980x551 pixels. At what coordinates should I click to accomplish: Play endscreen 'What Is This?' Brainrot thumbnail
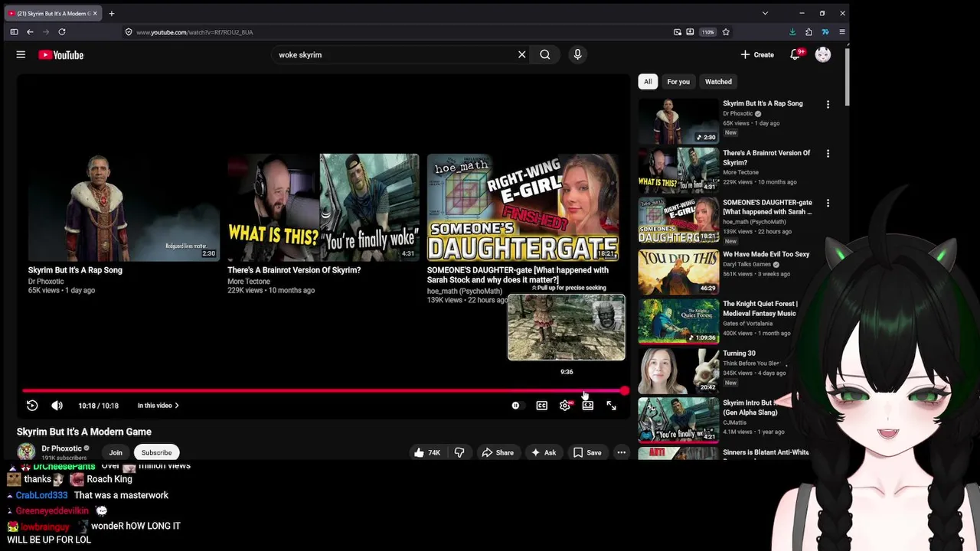click(x=323, y=207)
